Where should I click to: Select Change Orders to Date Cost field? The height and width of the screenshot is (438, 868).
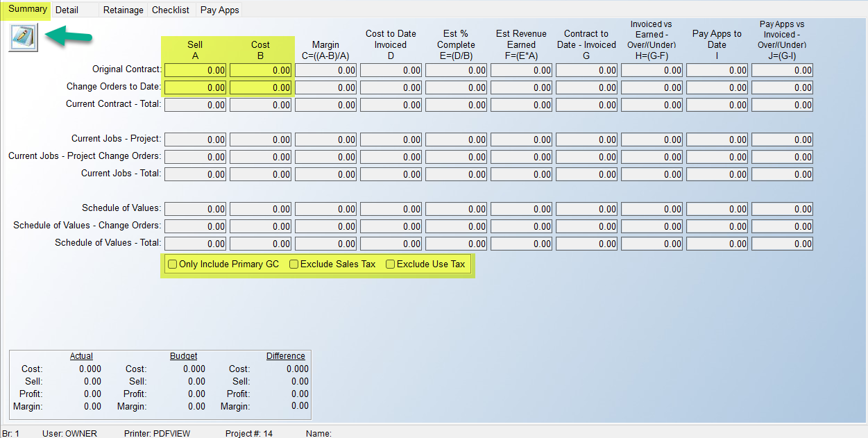click(261, 87)
